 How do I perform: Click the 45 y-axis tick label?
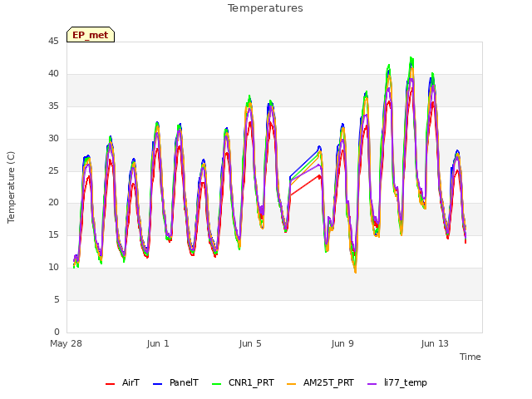coord(53,42)
